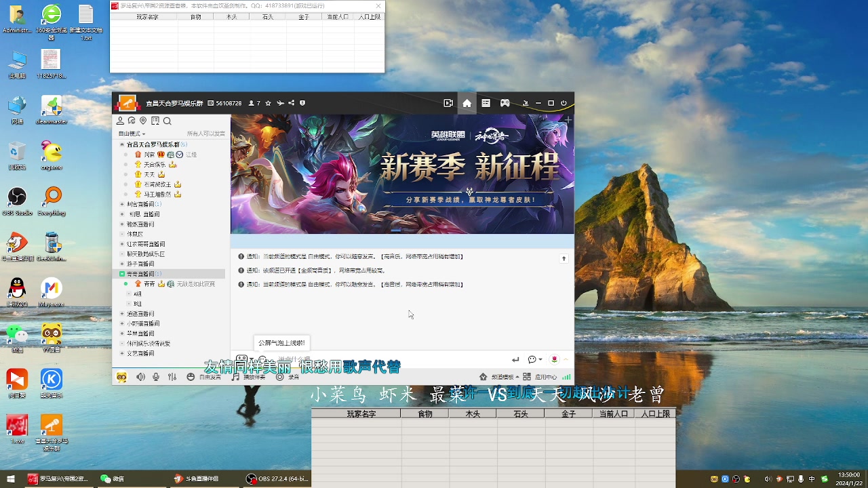
Task: Click the Windows Start button
Action: (11, 479)
